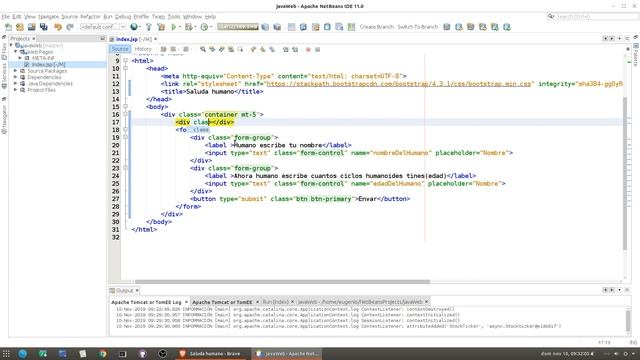
Task: Open the Profile Project dropdown arrow
Action: click(211, 27)
